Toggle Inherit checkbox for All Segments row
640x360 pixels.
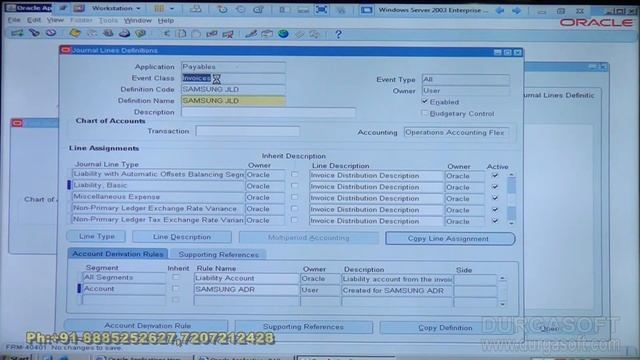pyautogui.click(x=176, y=277)
